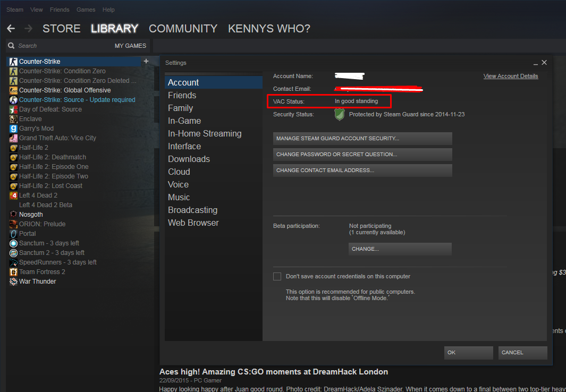Click the Global Offensive game icon
Screen dimensions: 566x392
pyautogui.click(x=13, y=90)
